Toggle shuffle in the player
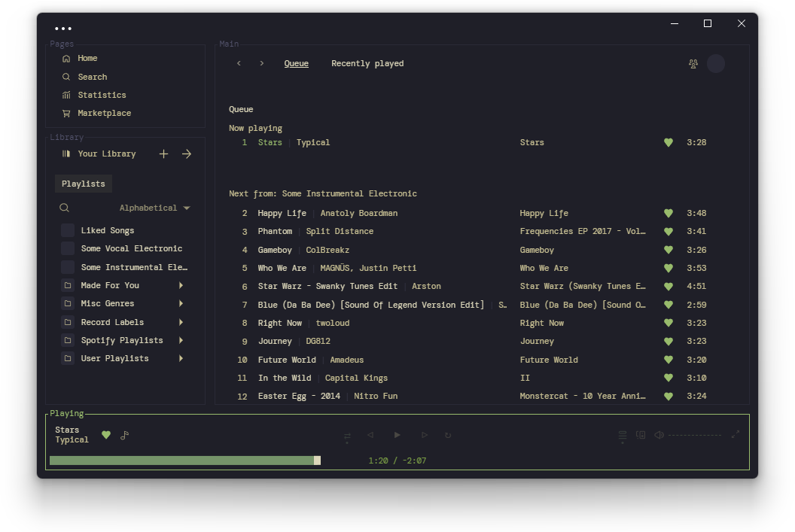The image size is (795, 532). tap(347, 436)
